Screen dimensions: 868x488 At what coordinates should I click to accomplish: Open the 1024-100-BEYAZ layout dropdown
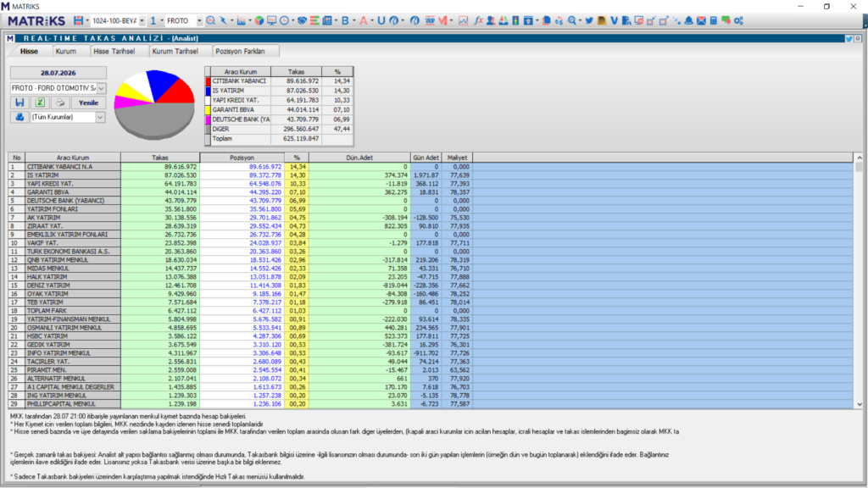(x=142, y=20)
